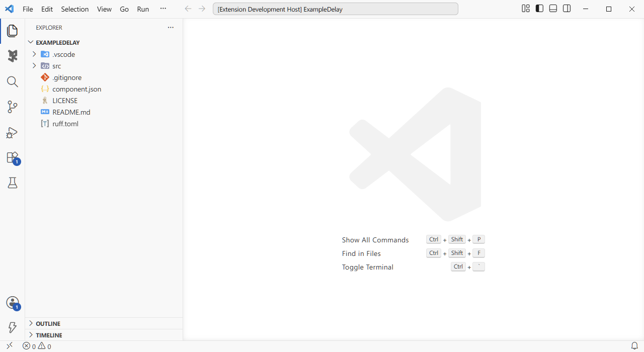The width and height of the screenshot is (644, 352).
Task: Go back with the left arrow
Action: point(188,9)
